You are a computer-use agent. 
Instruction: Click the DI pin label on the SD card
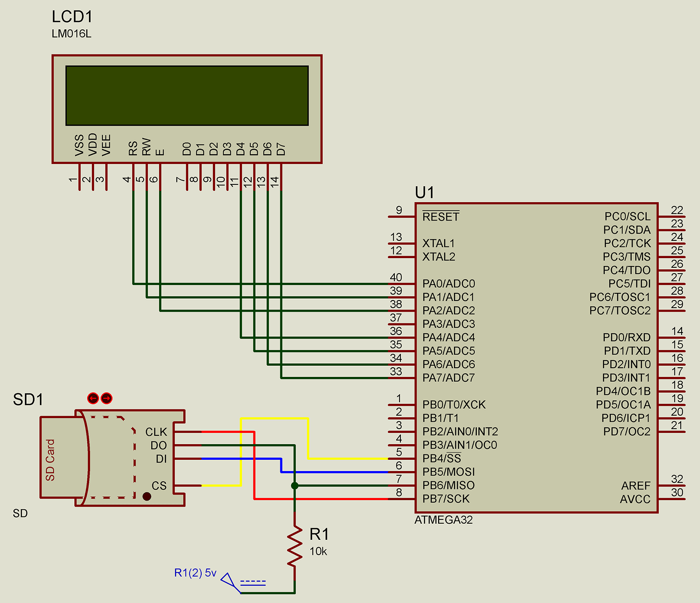coord(161,459)
